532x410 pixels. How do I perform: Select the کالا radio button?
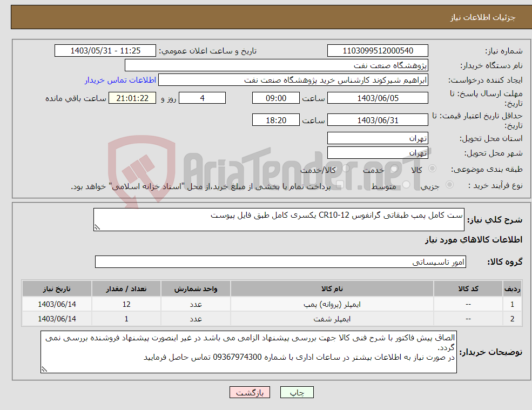(x=433, y=169)
